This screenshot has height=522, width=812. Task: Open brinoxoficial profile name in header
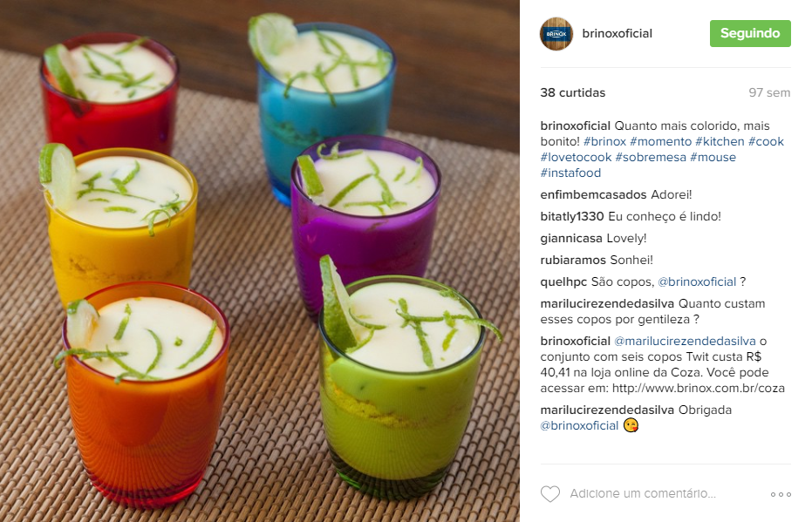pyautogui.click(x=617, y=34)
